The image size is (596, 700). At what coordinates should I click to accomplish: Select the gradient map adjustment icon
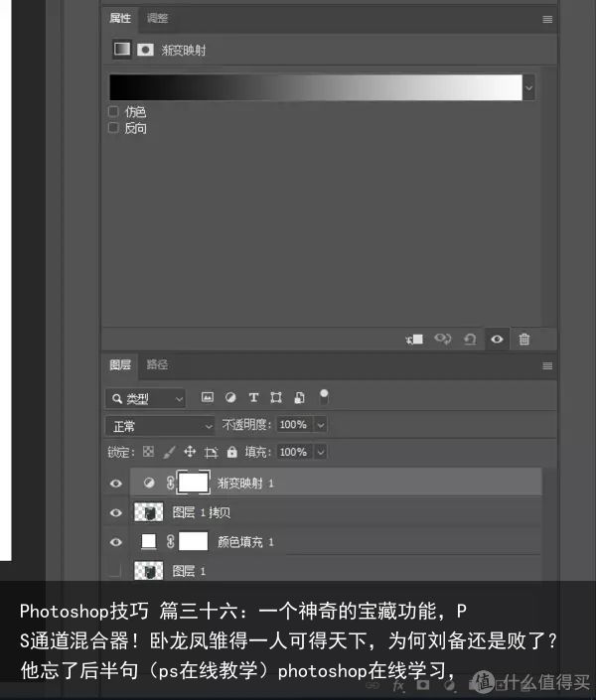click(122, 49)
